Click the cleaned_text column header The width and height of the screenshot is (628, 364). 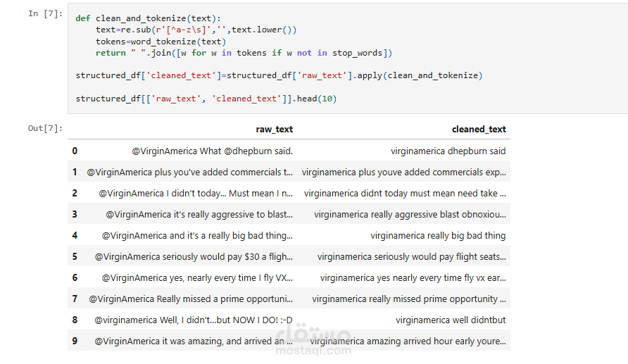478,130
